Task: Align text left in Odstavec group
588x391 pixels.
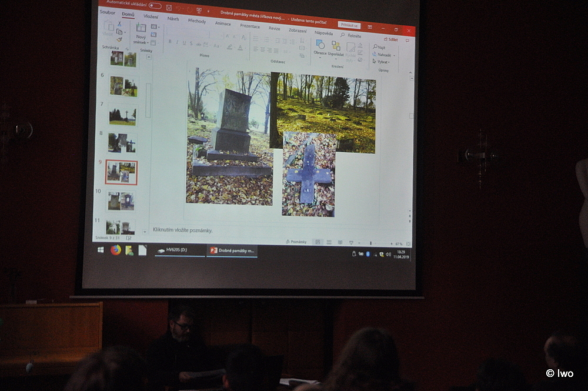Action: click(255, 49)
